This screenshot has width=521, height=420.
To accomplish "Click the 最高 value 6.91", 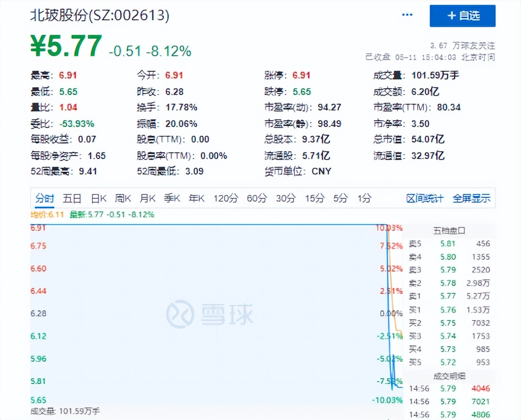I will (x=68, y=76).
